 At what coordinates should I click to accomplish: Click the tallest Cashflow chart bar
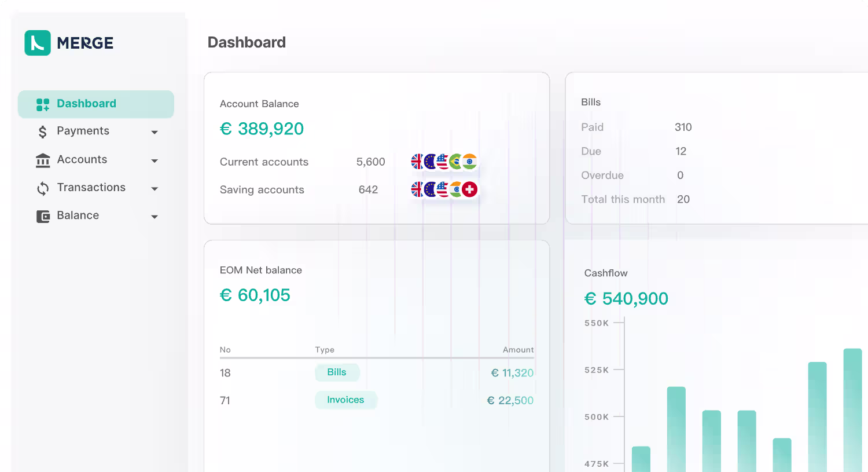pyautogui.click(x=852, y=410)
